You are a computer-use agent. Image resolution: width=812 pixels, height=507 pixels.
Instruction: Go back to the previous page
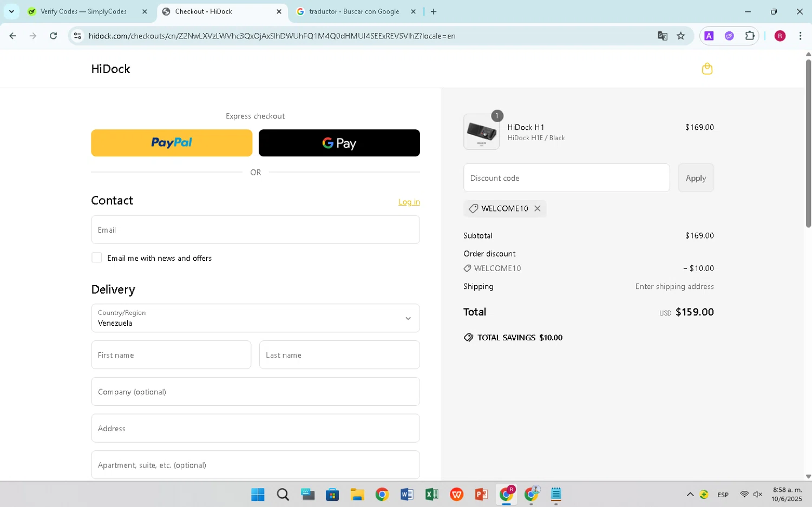point(13,36)
